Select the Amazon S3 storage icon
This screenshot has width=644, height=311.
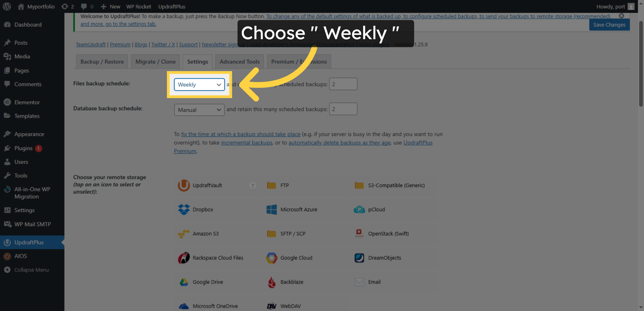[x=184, y=234]
